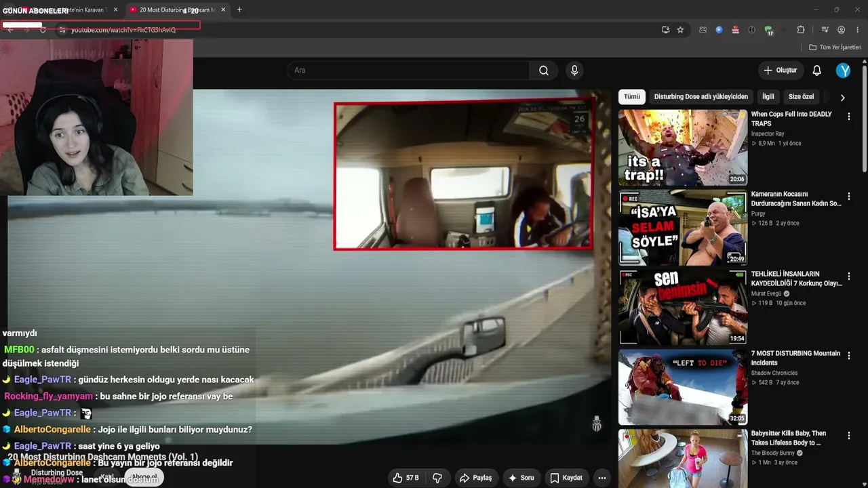Open options for TEHLİKELİ İNSANLARIN video
This screenshot has height=488, width=868.
(x=848, y=277)
